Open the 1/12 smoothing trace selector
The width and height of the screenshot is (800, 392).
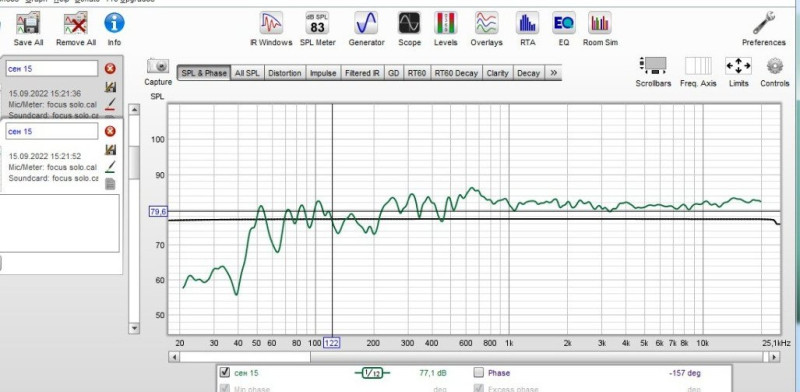[372, 373]
